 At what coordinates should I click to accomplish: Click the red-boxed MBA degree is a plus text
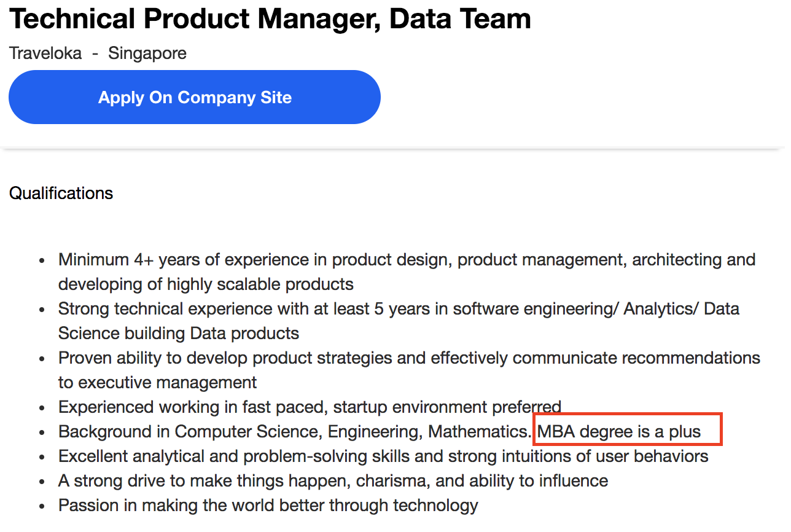coord(619,431)
